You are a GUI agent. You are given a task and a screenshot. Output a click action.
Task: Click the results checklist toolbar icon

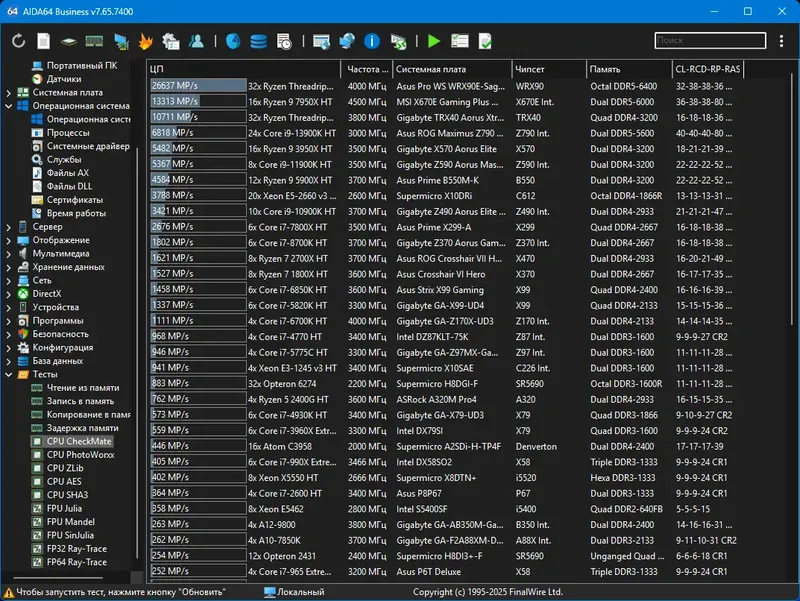460,41
